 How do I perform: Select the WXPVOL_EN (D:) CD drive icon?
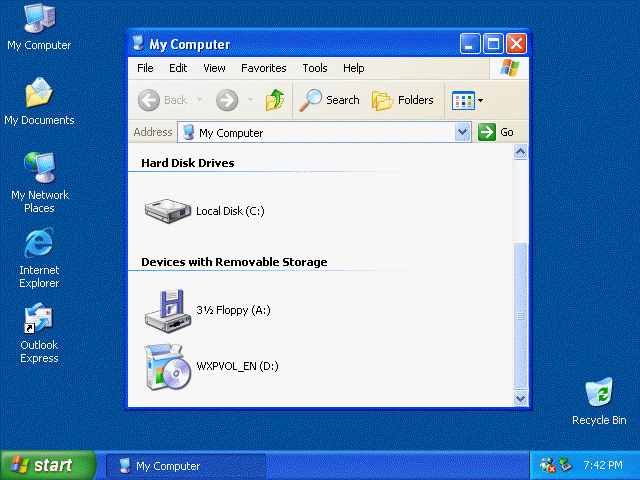[167, 367]
